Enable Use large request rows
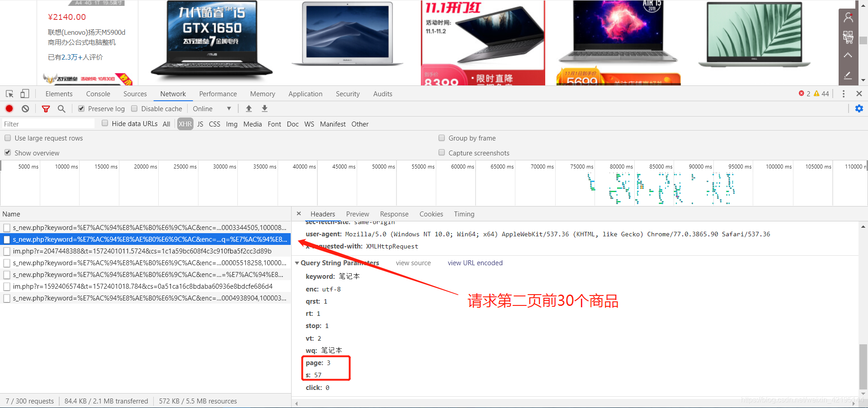 tap(8, 138)
